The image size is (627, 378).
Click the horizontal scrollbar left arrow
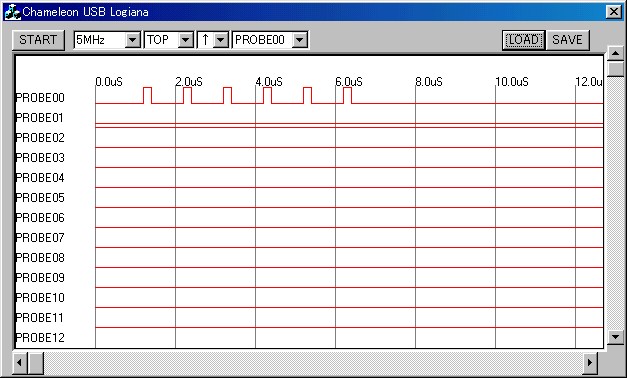[19, 363]
